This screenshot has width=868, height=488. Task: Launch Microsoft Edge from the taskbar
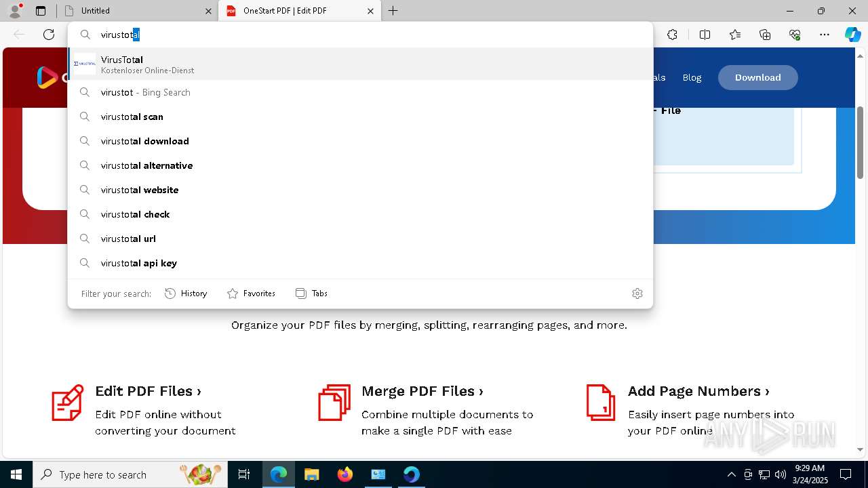(x=279, y=474)
